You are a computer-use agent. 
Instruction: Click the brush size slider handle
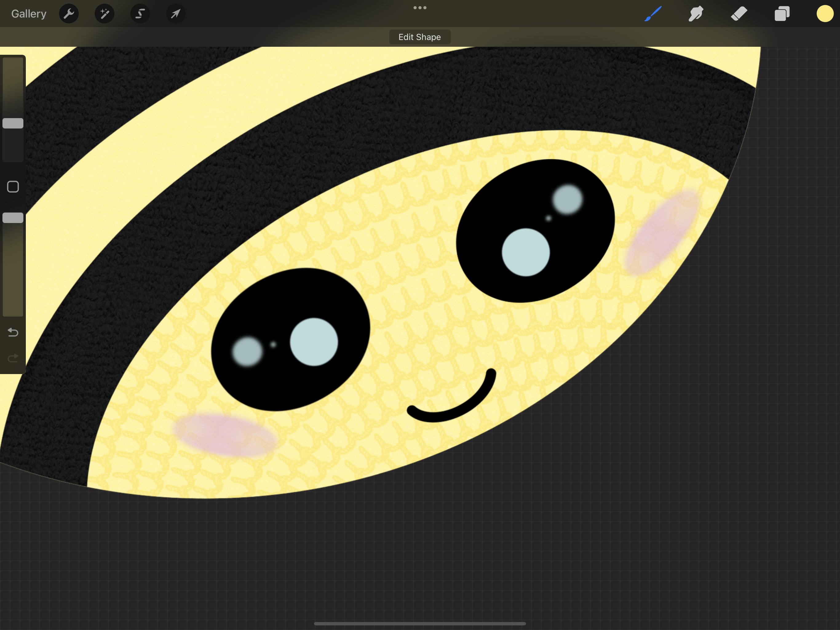(x=13, y=123)
